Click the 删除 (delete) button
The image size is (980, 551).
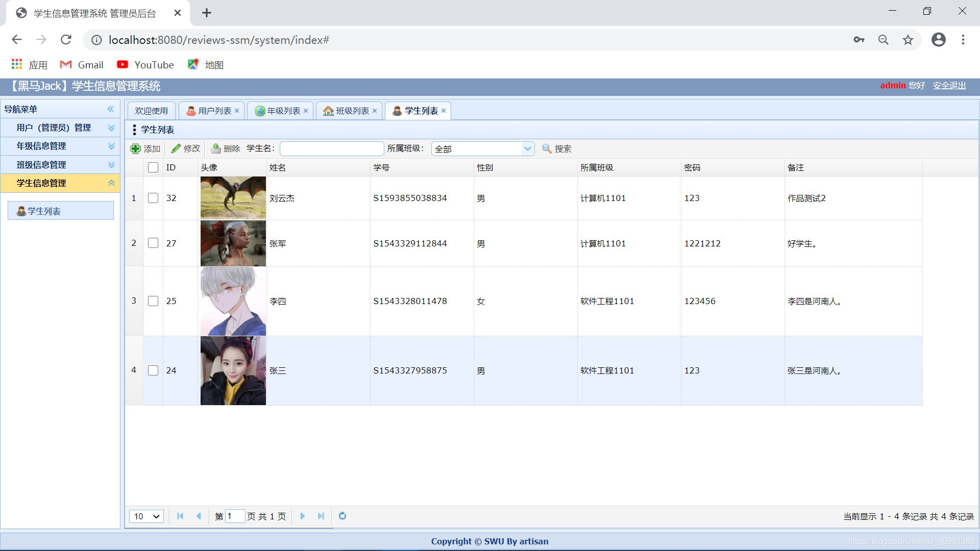tap(226, 148)
